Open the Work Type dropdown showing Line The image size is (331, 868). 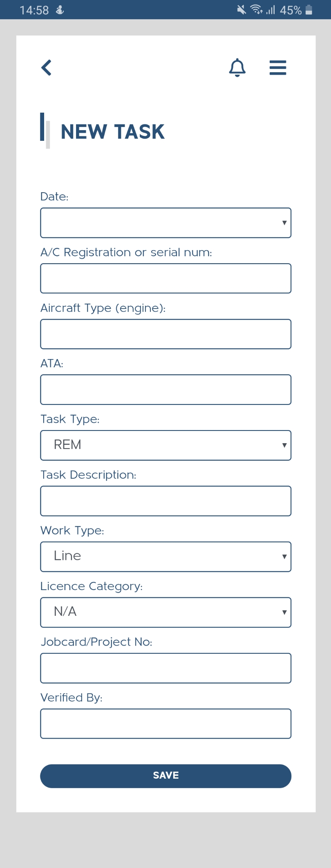165,557
